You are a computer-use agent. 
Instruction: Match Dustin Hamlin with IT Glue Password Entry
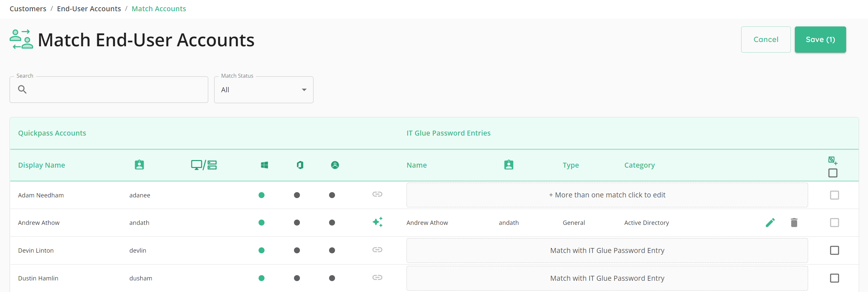(x=607, y=278)
